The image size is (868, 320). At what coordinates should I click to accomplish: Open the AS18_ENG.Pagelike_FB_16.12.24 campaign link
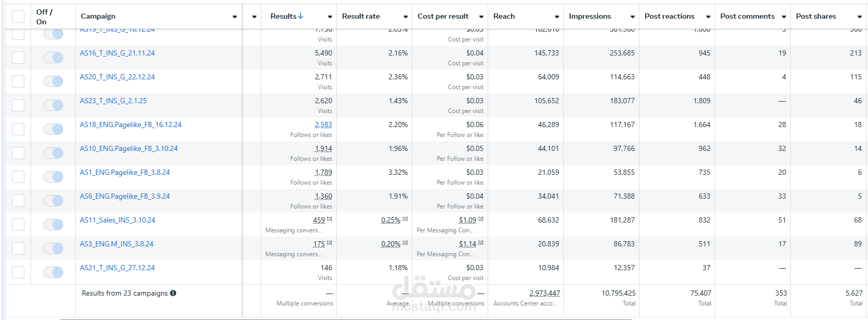click(x=131, y=124)
